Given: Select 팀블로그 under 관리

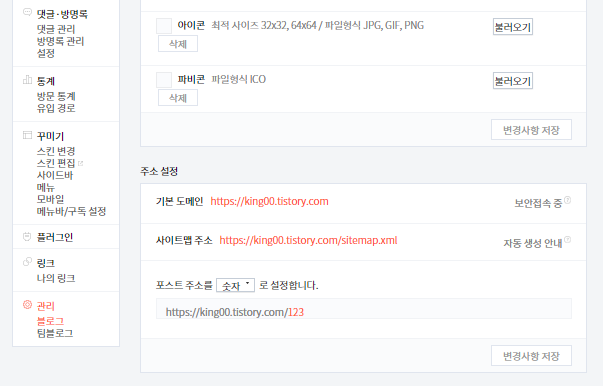Looking at the screenshot, I should click(x=55, y=333).
